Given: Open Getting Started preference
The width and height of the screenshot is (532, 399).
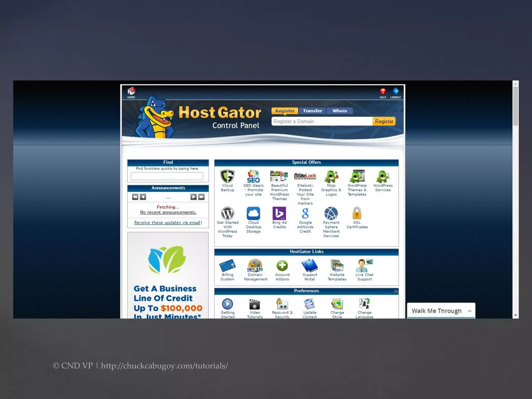Looking at the screenshot, I should (x=228, y=308).
